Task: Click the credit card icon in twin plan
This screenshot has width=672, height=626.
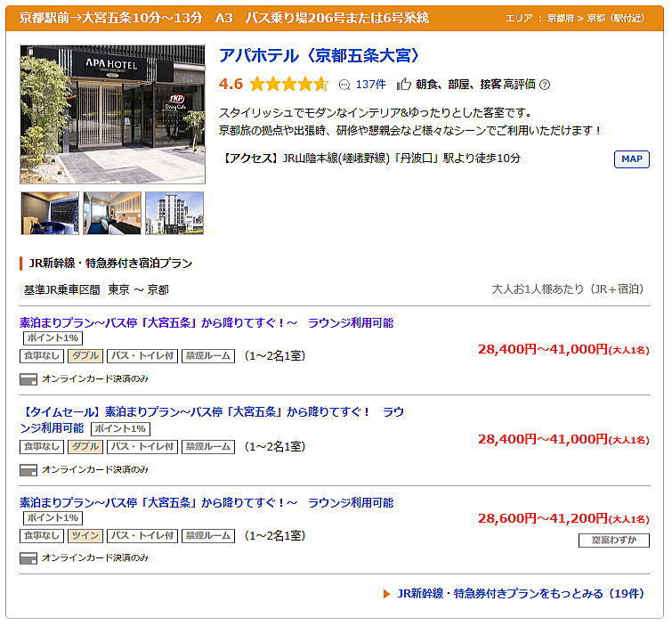Action: [x=28, y=557]
